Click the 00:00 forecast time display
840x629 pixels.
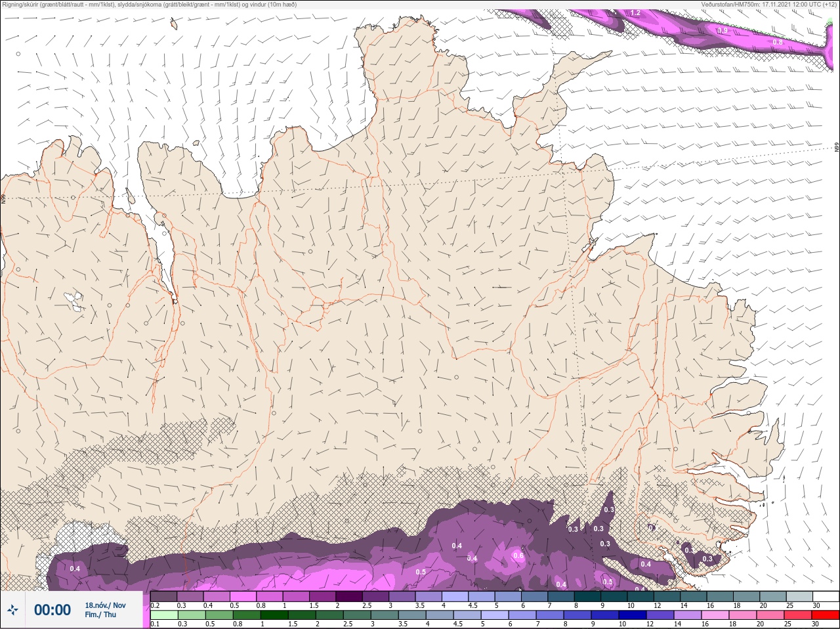[x=52, y=610]
